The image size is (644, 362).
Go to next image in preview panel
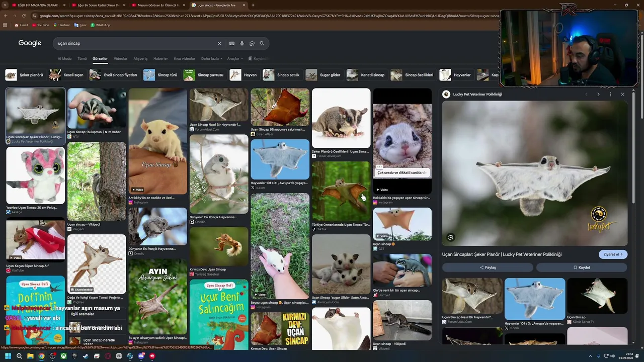click(x=598, y=94)
